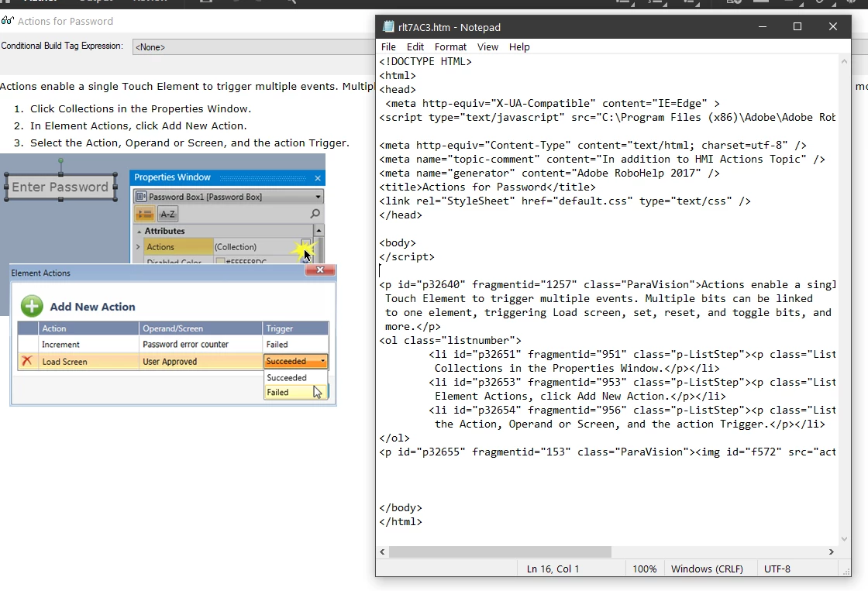Click the search magnifier in Properties Window

tap(315, 214)
